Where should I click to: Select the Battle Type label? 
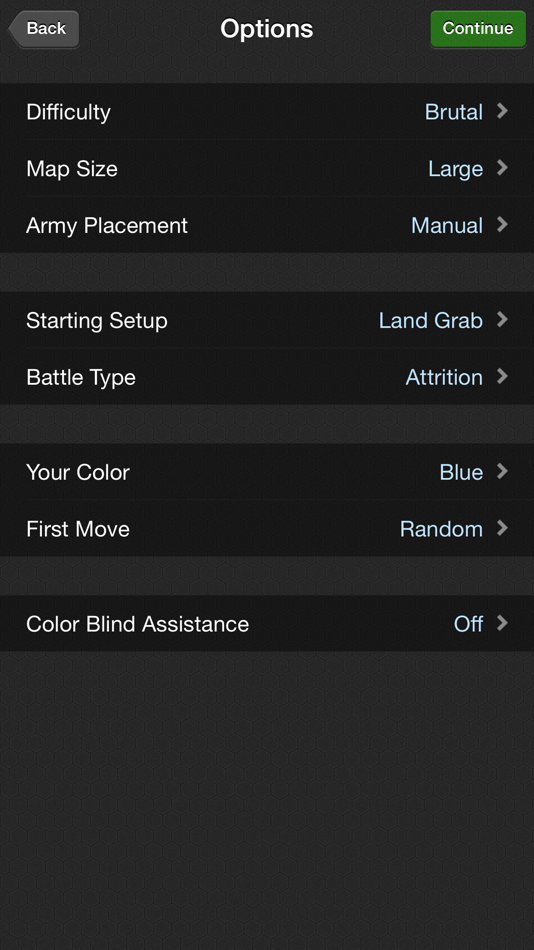tap(81, 377)
